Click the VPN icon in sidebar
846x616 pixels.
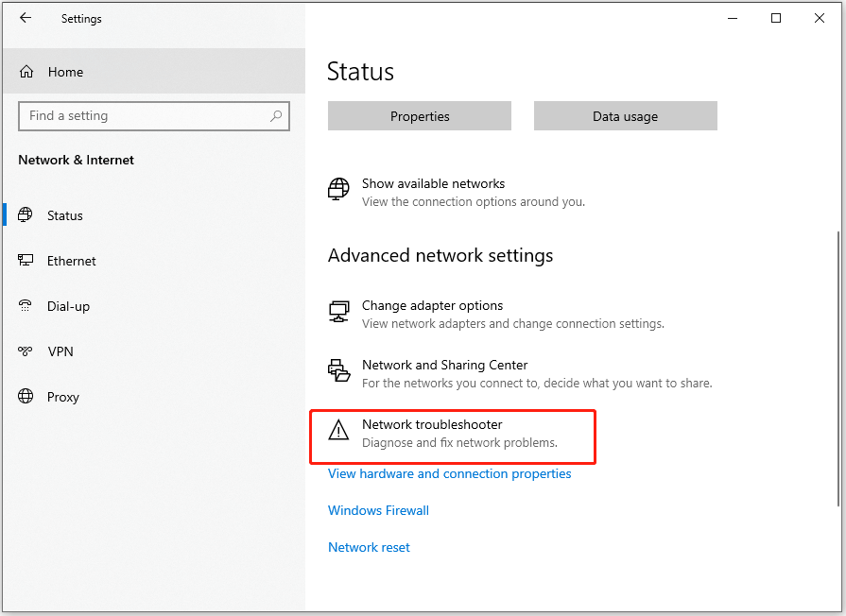tap(26, 351)
